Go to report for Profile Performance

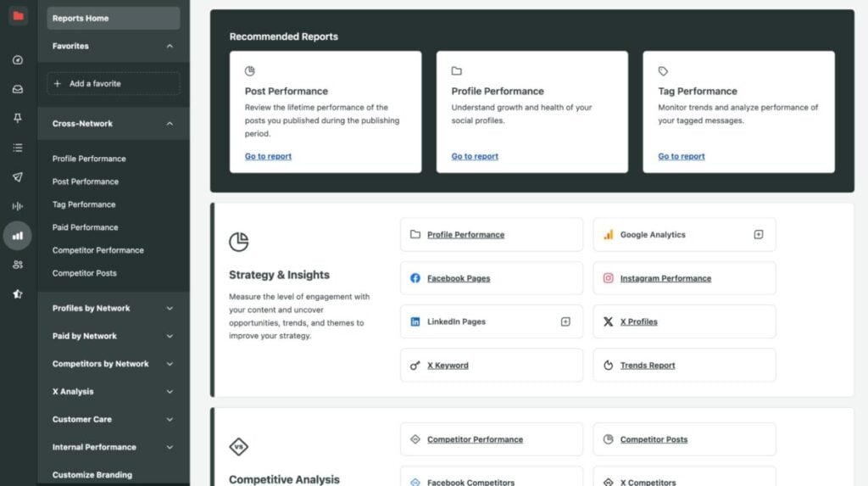tap(475, 156)
